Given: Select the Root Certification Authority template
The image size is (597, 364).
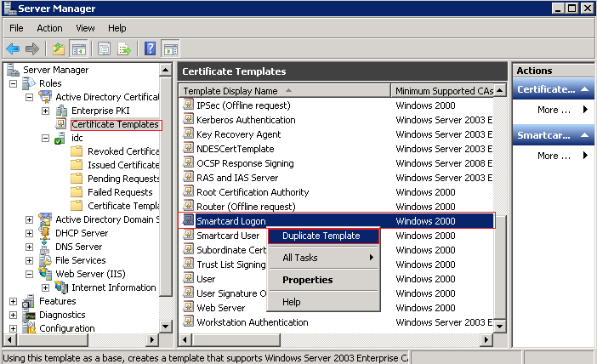Looking at the screenshot, I should (x=253, y=192).
